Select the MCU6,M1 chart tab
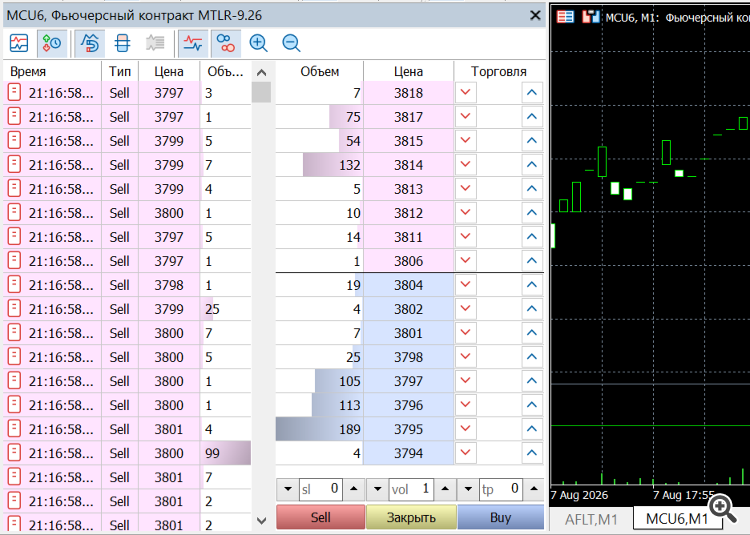Screen dimensions: 750x535 (x=677, y=519)
